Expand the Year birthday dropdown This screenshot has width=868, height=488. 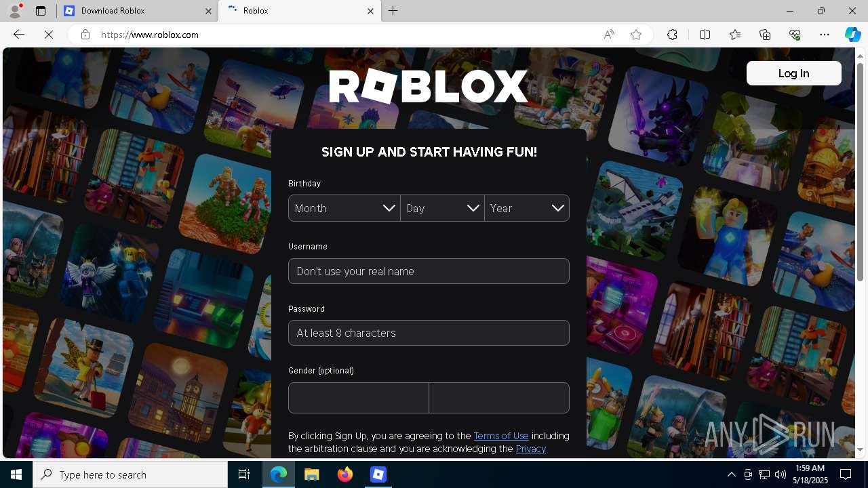point(527,208)
